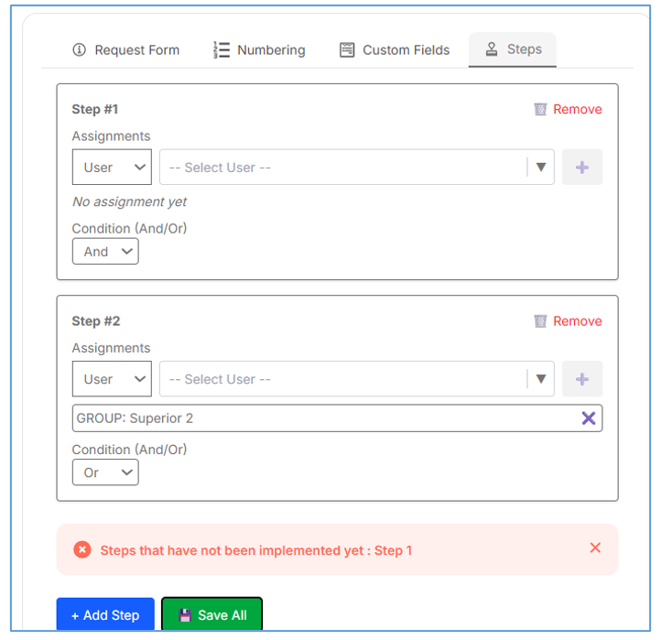Dismiss the red error alert message
Image resolution: width=672 pixels, height=640 pixels.
tap(595, 548)
